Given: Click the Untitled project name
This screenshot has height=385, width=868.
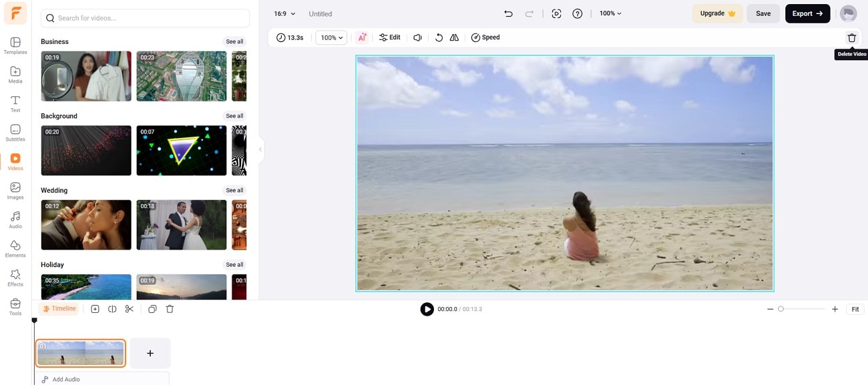Looking at the screenshot, I should 320,14.
